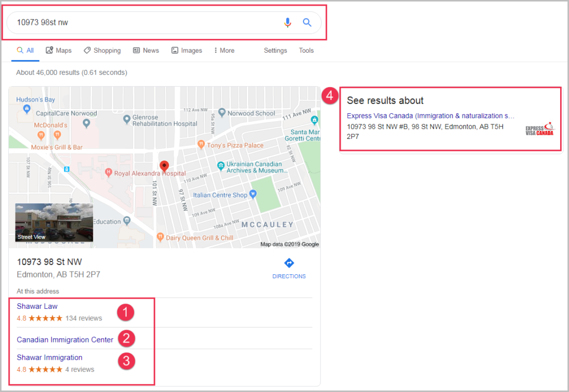Click the red location pin on map

[164, 166]
